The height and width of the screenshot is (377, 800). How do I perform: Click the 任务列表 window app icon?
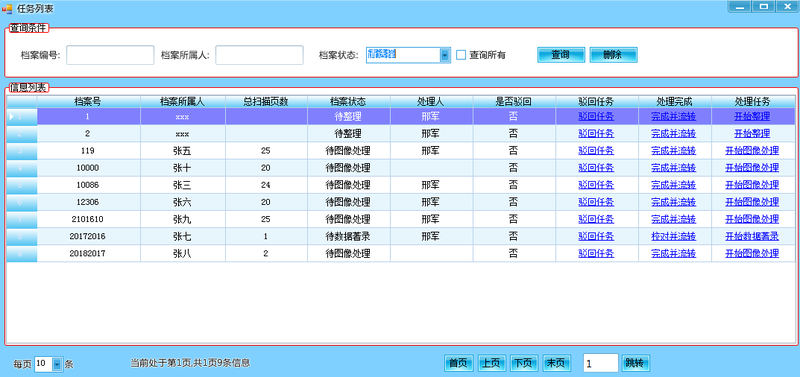[7, 8]
